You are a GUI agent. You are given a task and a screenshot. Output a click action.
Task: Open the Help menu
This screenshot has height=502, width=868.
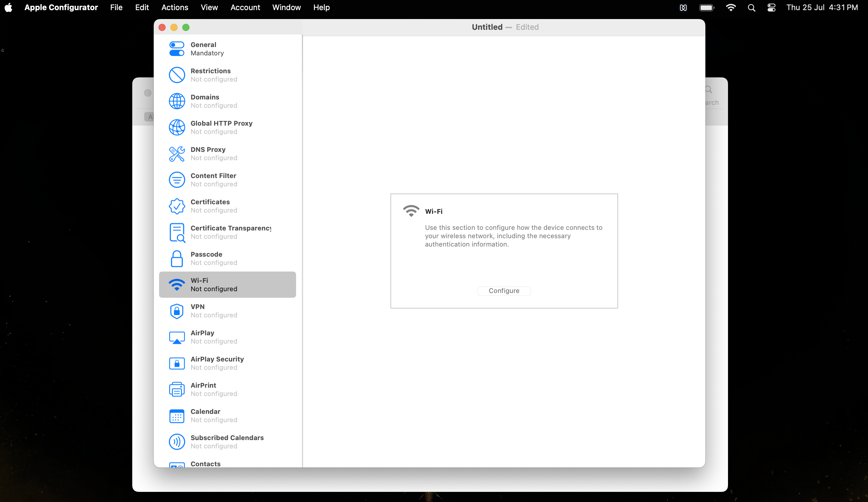pos(321,7)
